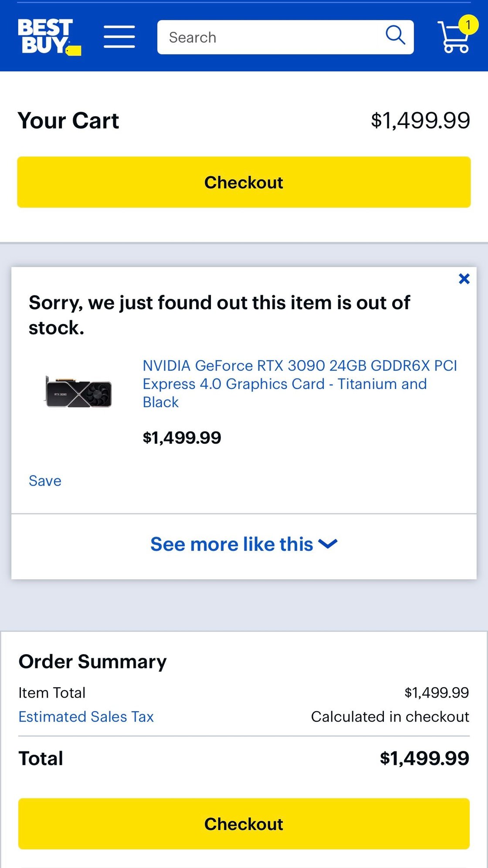Image resolution: width=488 pixels, height=868 pixels.
Task: Click the Order Summary heading
Action: (92, 662)
